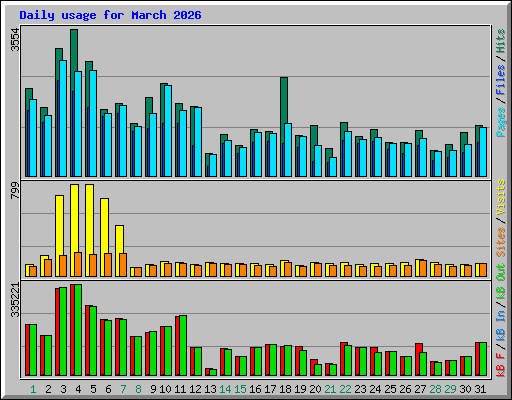512x400 pixels.
Task: Click the 'Daily usage for March 2026' title
Action: coord(110,15)
